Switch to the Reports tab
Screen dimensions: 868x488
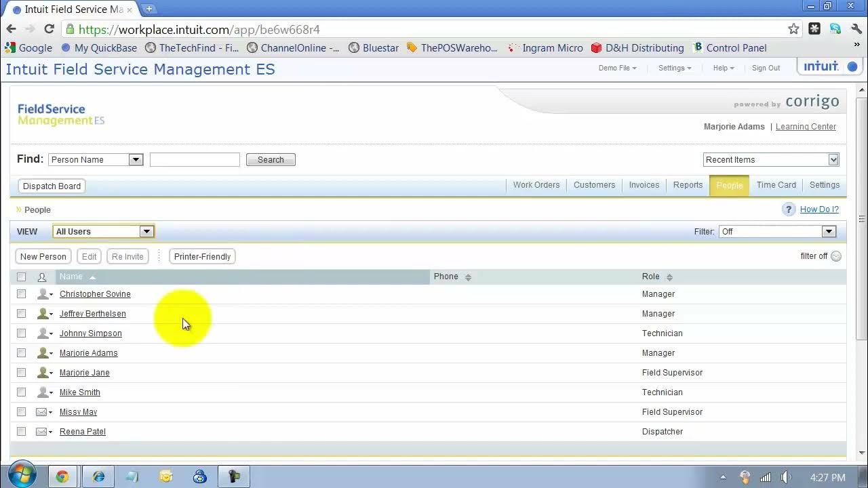click(x=688, y=185)
